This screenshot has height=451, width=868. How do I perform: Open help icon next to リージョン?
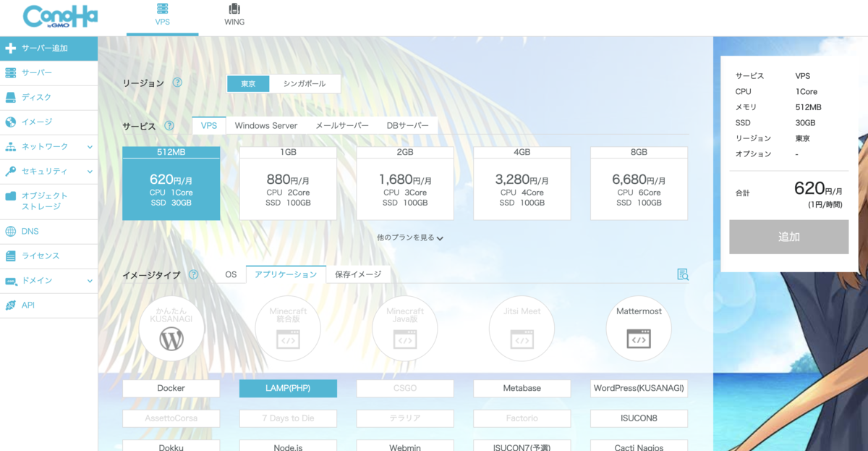click(177, 83)
